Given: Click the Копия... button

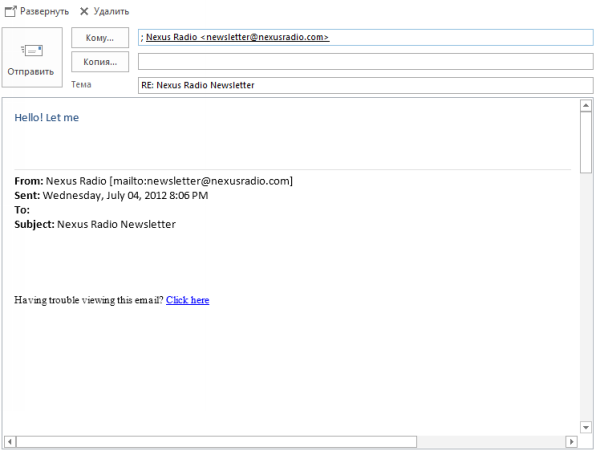Looking at the screenshot, I should (x=100, y=62).
